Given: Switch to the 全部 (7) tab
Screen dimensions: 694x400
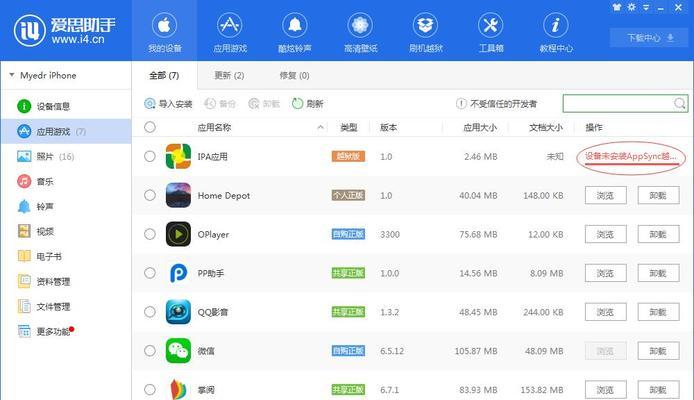Looking at the screenshot, I should click(164, 76).
